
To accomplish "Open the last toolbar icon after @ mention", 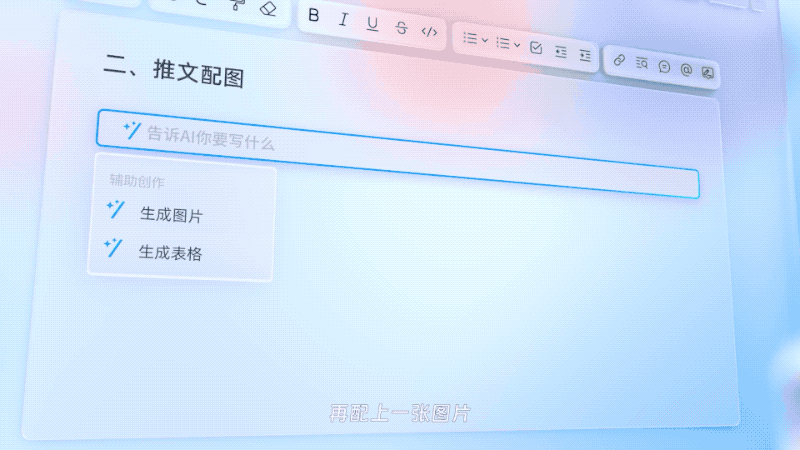I will coord(707,72).
